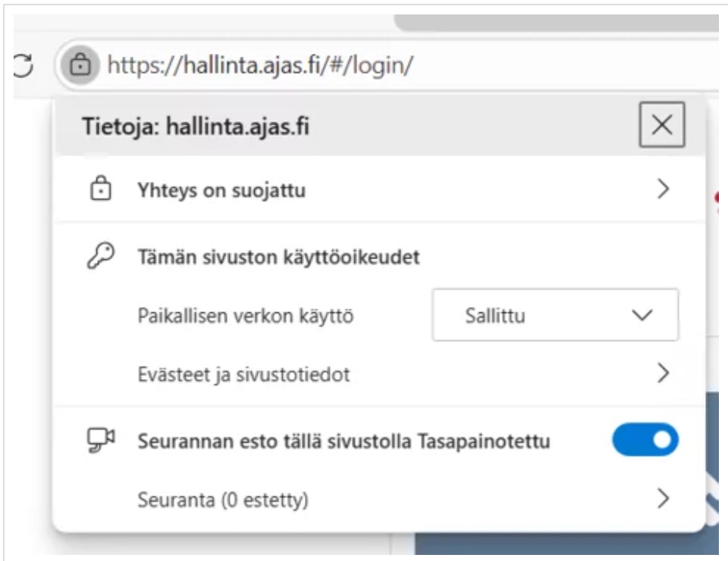Viewport: 728px width, 561px height.
Task: Click the page reload icon
Action: 24,66
